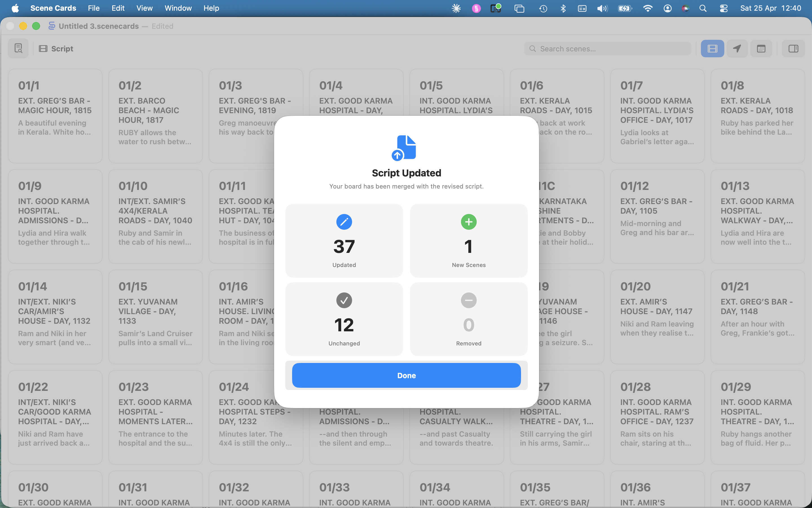Open the script search sidebar icon
Viewport: 812px width, 508px height.
(18, 49)
